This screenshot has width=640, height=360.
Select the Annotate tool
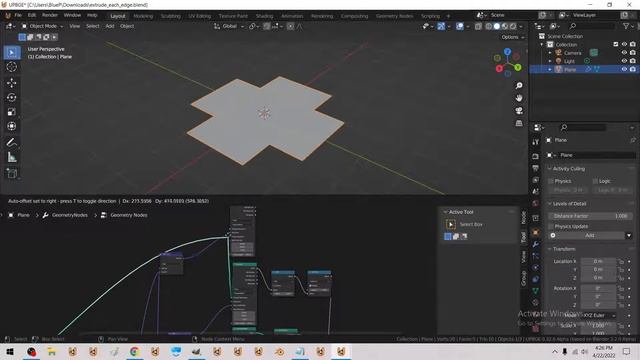(12, 142)
